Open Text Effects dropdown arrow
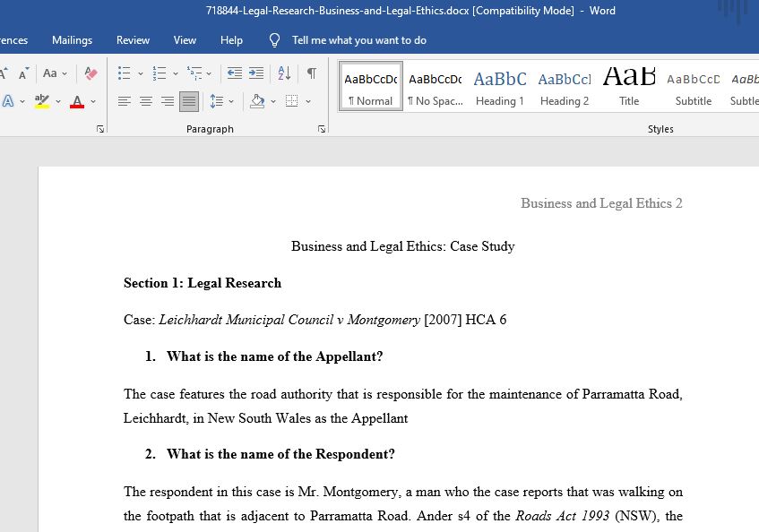 click(x=22, y=101)
